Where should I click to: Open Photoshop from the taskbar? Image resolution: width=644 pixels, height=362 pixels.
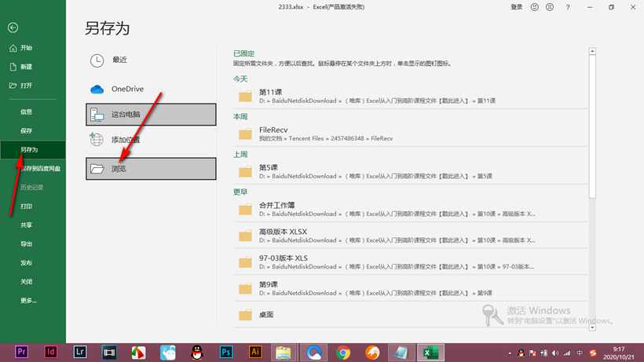click(226, 352)
